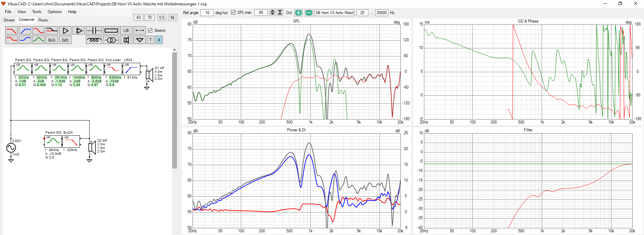Insert a capacitor component
The width and height of the screenshot is (644, 235).
click(94, 31)
